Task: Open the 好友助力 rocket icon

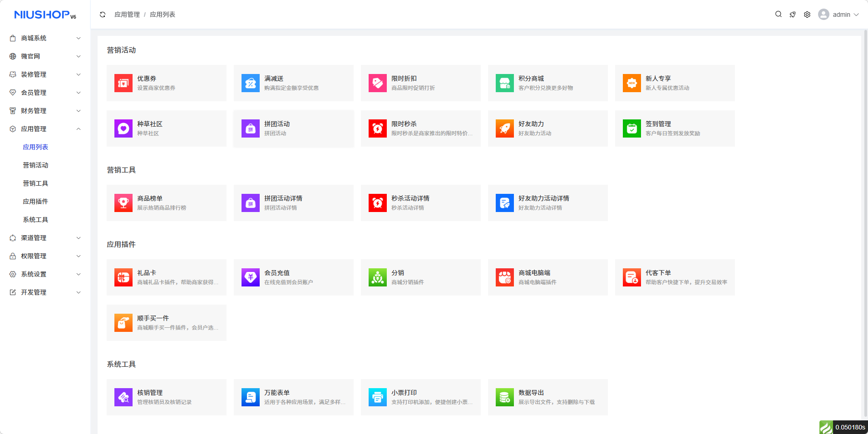Action: pyautogui.click(x=505, y=128)
